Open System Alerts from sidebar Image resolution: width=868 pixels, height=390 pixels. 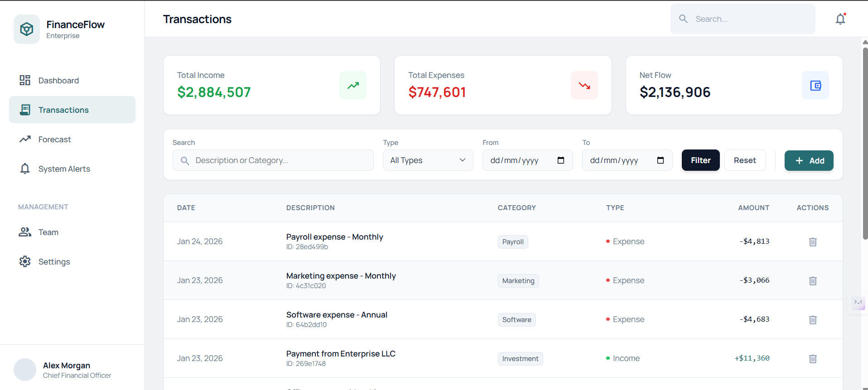[x=72, y=169]
